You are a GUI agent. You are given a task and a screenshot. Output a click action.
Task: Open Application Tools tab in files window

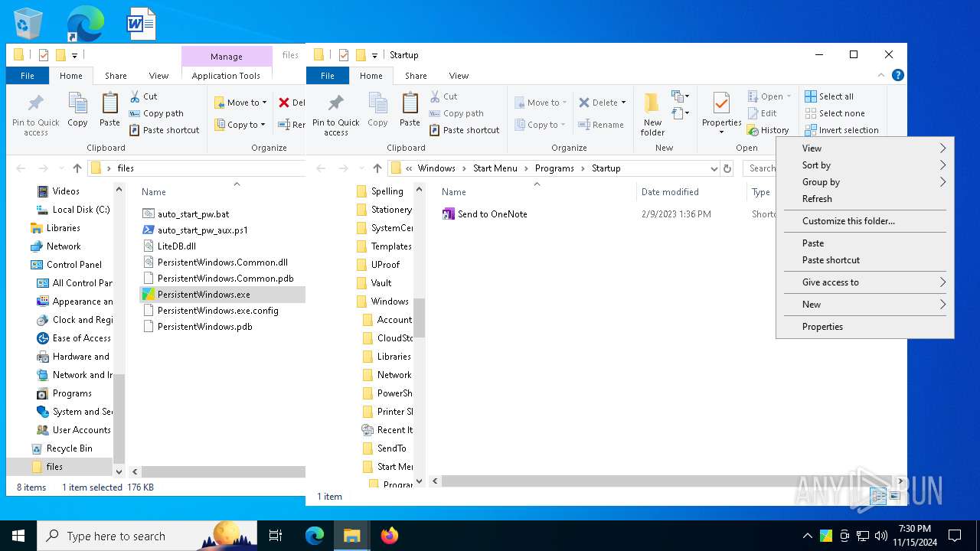click(x=226, y=76)
